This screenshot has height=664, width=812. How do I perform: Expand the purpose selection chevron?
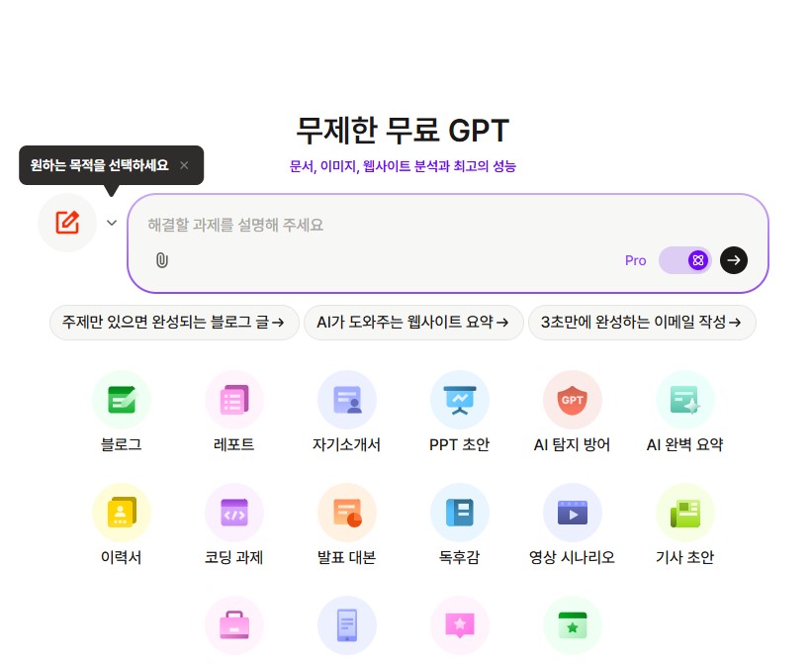[112, 223]
